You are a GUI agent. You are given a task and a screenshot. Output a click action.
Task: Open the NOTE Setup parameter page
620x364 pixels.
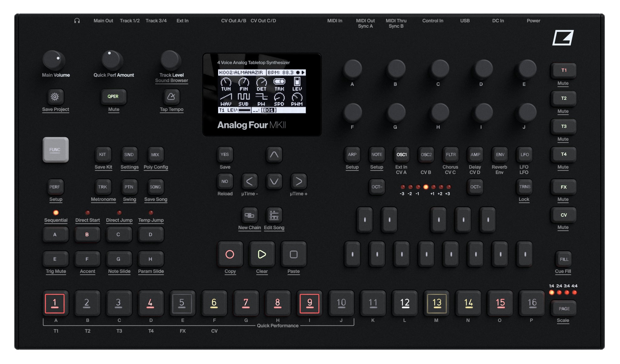(x=377, y=154)
